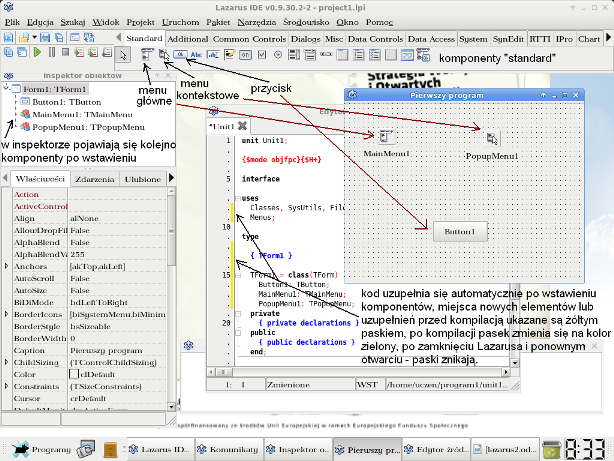
Task: Click the Open file folder icon
Action: (23, 38)
